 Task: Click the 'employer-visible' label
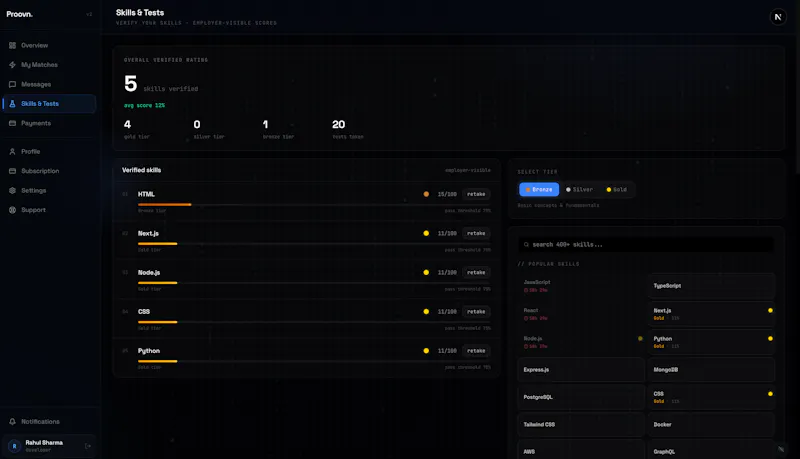tap(468, 170)
